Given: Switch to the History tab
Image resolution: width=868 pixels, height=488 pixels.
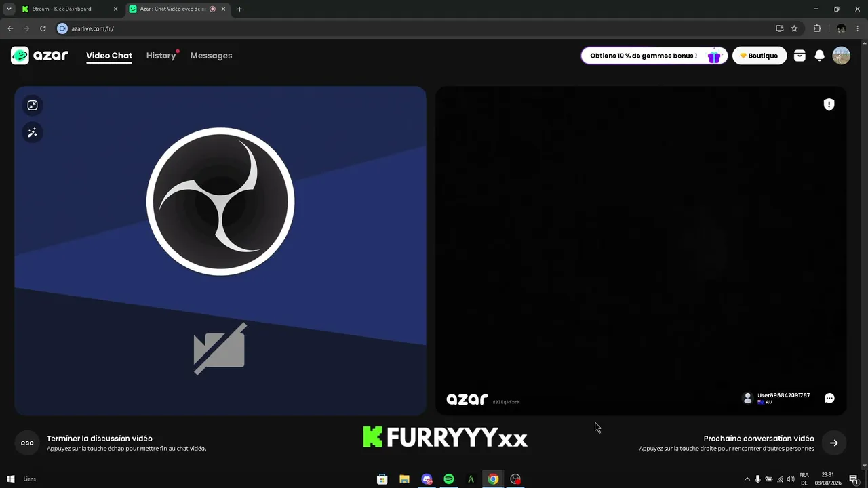Looking at the screenshot, I should 161,56.
